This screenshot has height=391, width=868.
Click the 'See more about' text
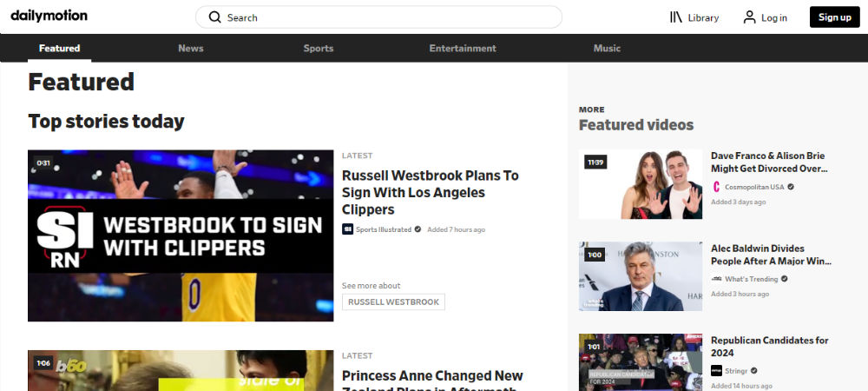(x=371, y=286)
